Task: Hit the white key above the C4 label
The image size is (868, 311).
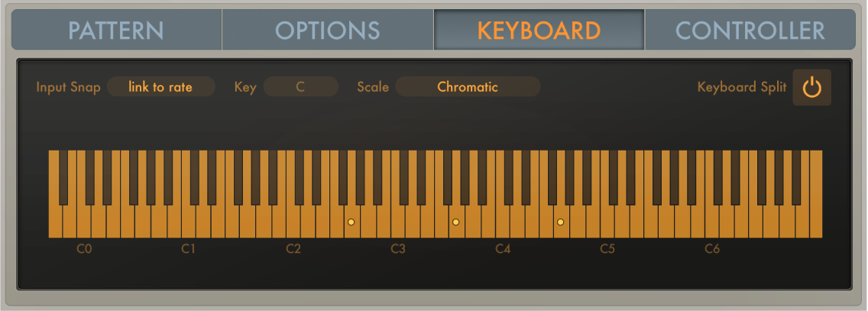Action: click(503, 222)
